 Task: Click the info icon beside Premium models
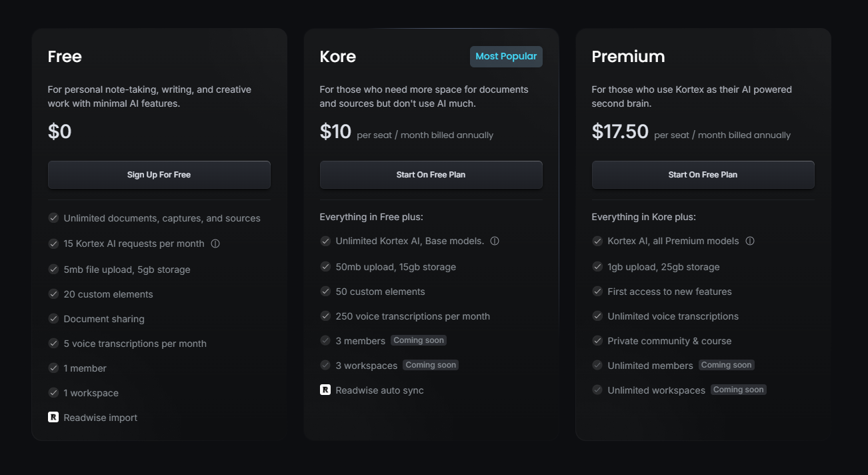tap(750, 241)
